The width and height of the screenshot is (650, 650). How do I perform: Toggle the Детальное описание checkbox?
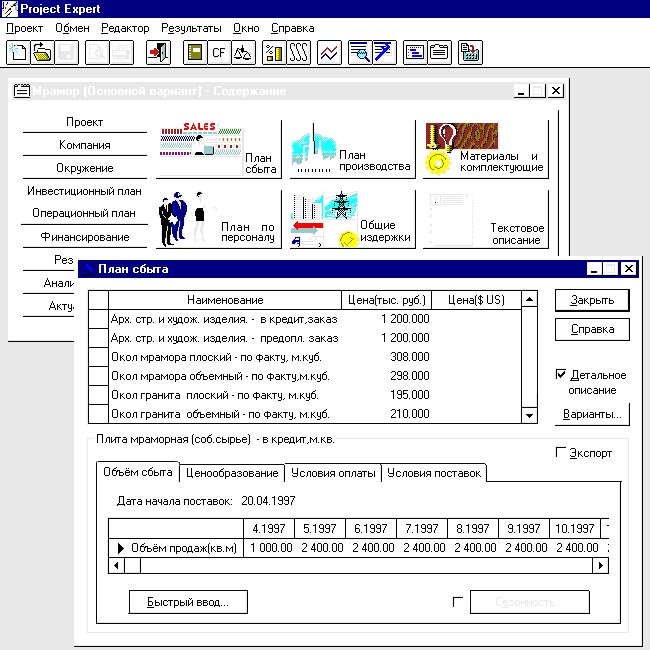click(560, 374)
